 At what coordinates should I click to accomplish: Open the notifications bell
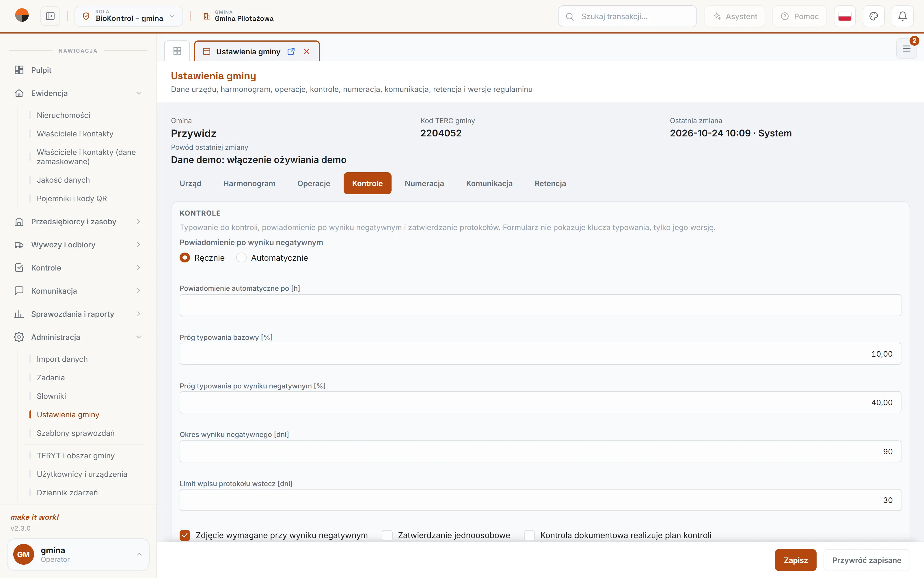click(902, 16)
